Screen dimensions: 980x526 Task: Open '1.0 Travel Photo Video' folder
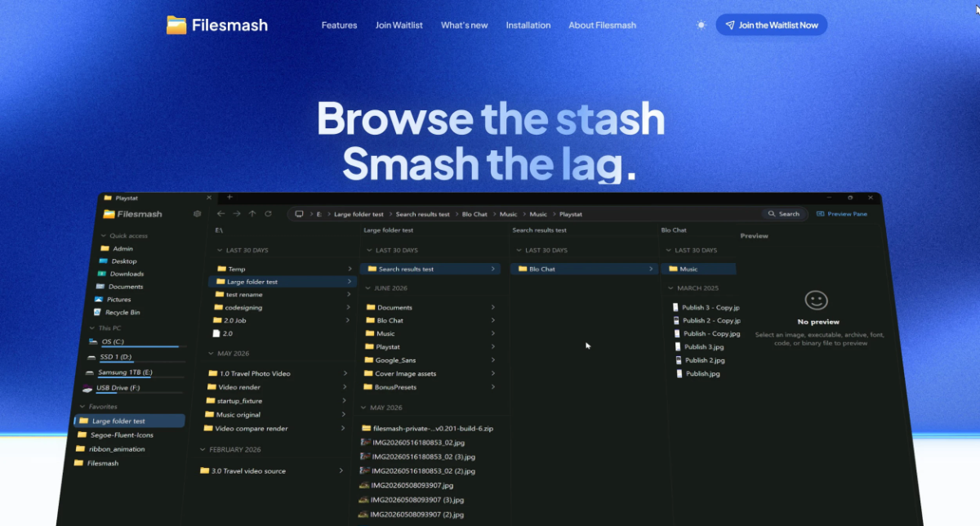click(277, 373)
